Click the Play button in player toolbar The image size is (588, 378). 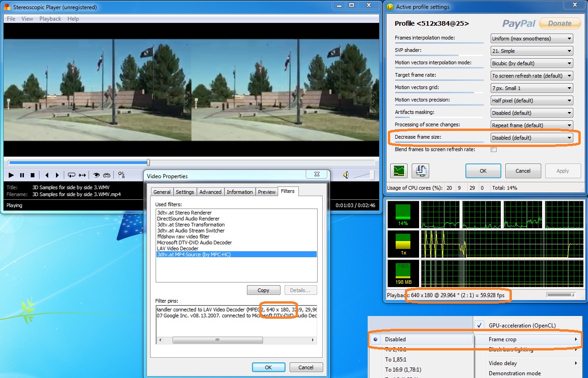(11, 175)
